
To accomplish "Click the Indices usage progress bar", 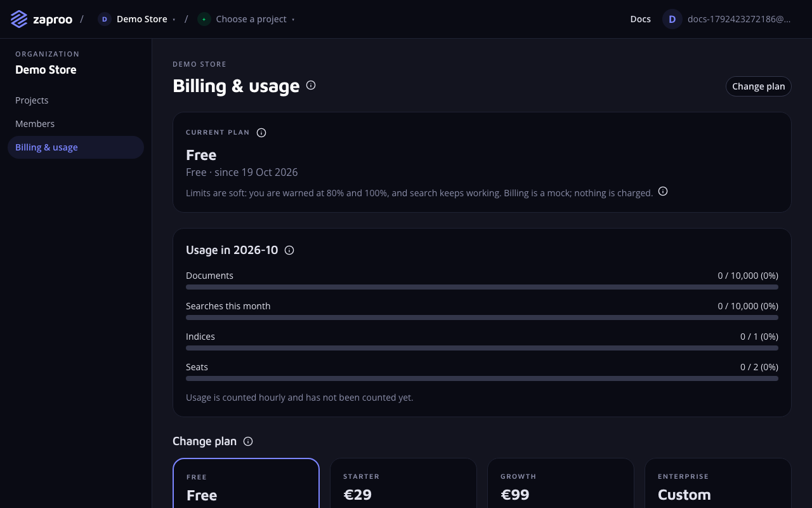I will (x=482, y=348).
